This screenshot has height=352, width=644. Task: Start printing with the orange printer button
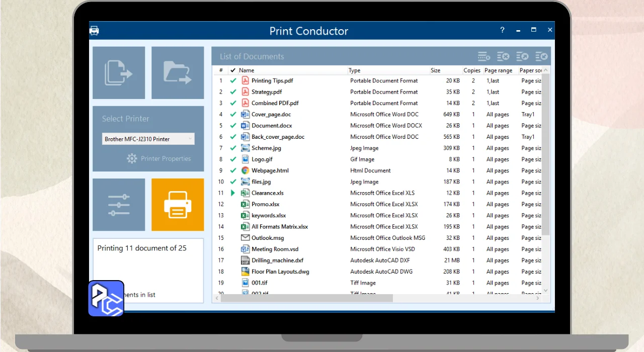tap(178, 205)
